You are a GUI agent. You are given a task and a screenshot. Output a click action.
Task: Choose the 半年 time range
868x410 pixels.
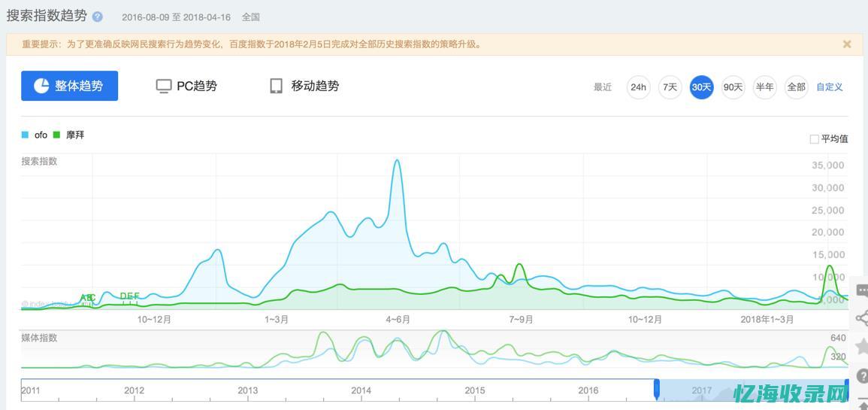coord(764,87)
